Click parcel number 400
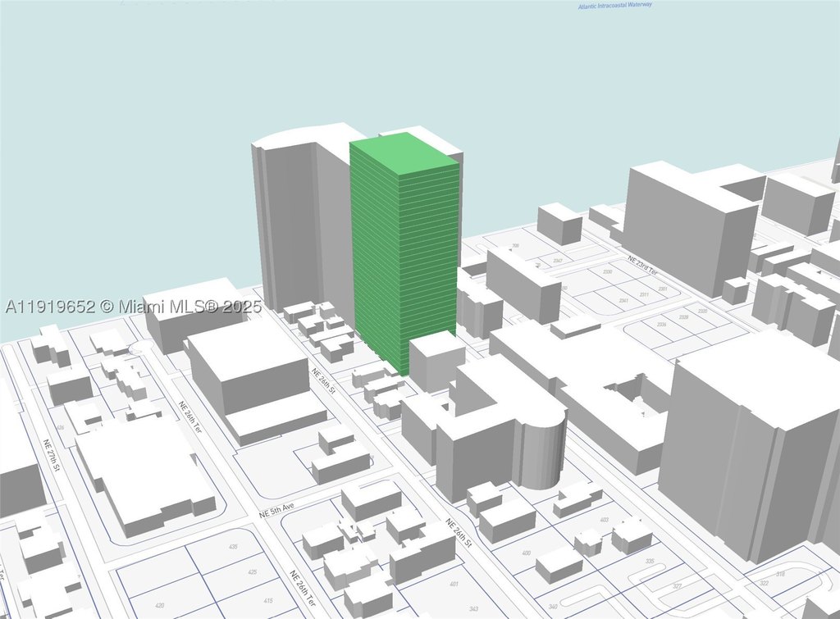Viewport: 840px width, 619px height. 526,553
